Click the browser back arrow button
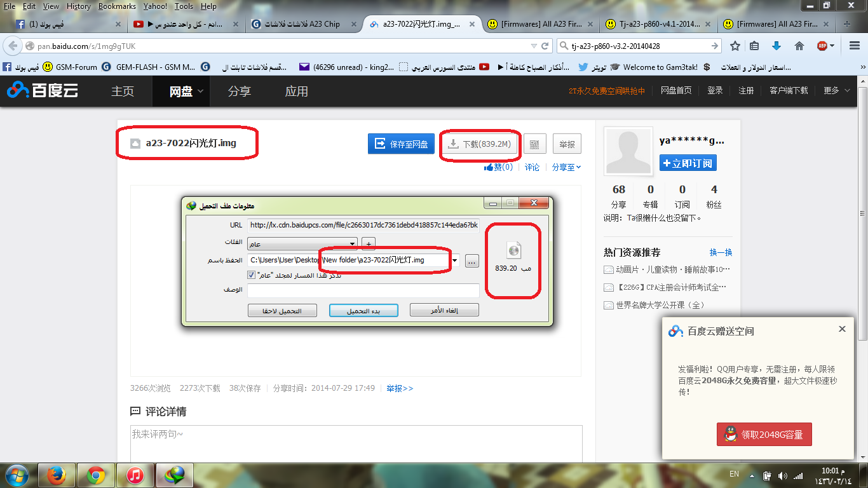The image size is (868, 488). pyautogui.click(x=14, y=46)
